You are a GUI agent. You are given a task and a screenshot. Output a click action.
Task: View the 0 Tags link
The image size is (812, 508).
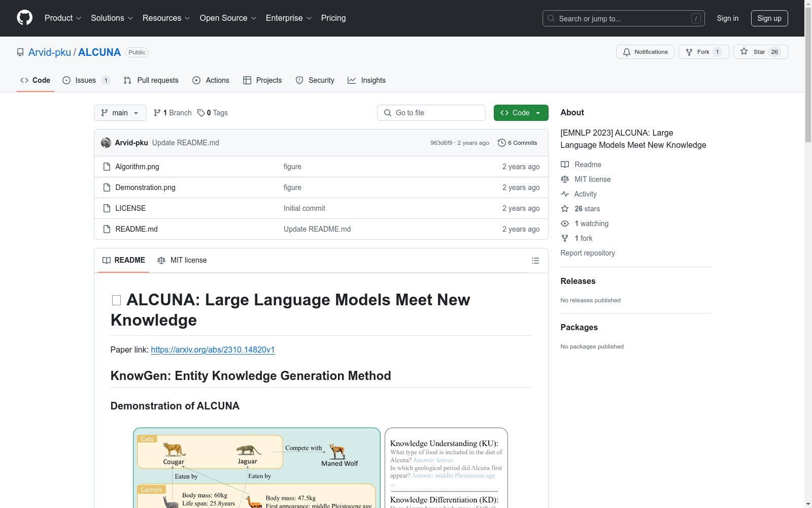point(213,113)
